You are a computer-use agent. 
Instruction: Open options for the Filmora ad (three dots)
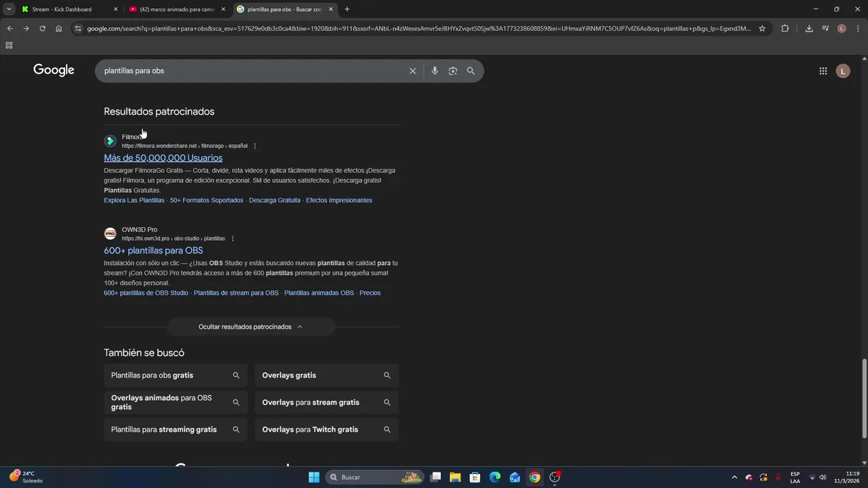point(255,146)
